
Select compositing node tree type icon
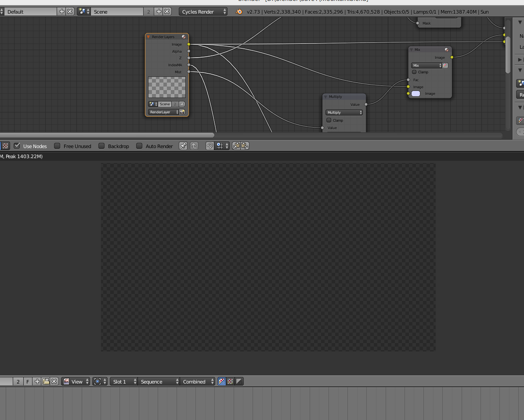[5, 146]
